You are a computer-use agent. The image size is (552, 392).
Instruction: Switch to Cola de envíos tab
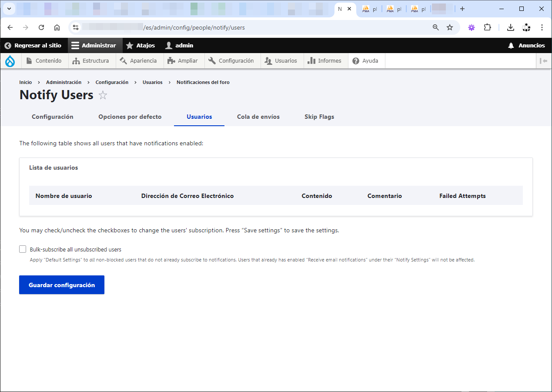pyautogui.click(x=258, y=117)
